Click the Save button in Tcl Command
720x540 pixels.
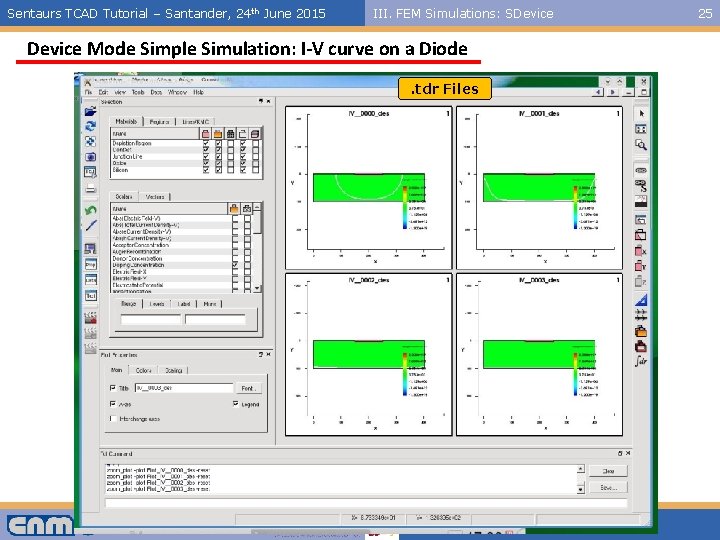point(608,488)
